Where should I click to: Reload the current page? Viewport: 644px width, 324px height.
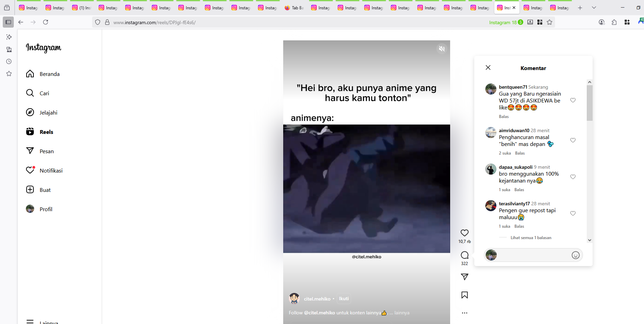point(46,22)
